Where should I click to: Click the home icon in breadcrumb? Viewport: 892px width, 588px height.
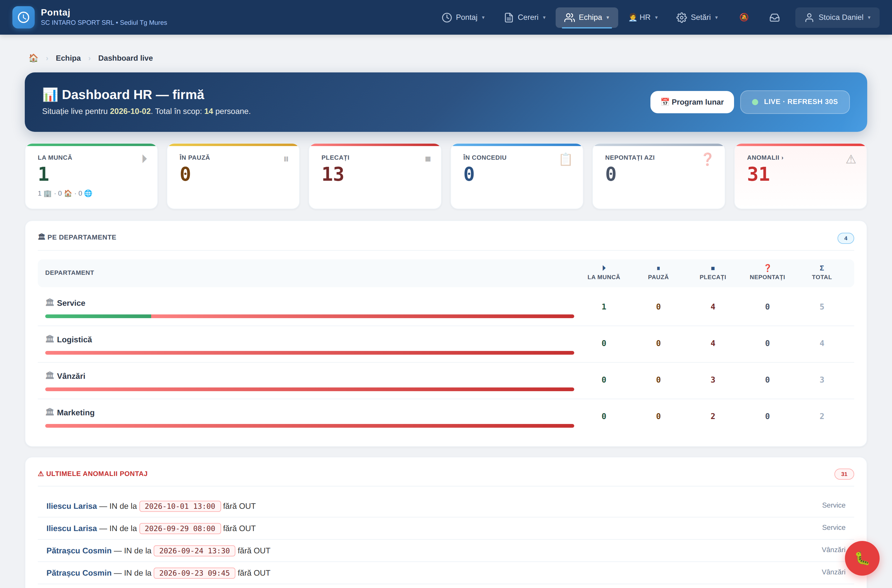[x=33, y=58]
